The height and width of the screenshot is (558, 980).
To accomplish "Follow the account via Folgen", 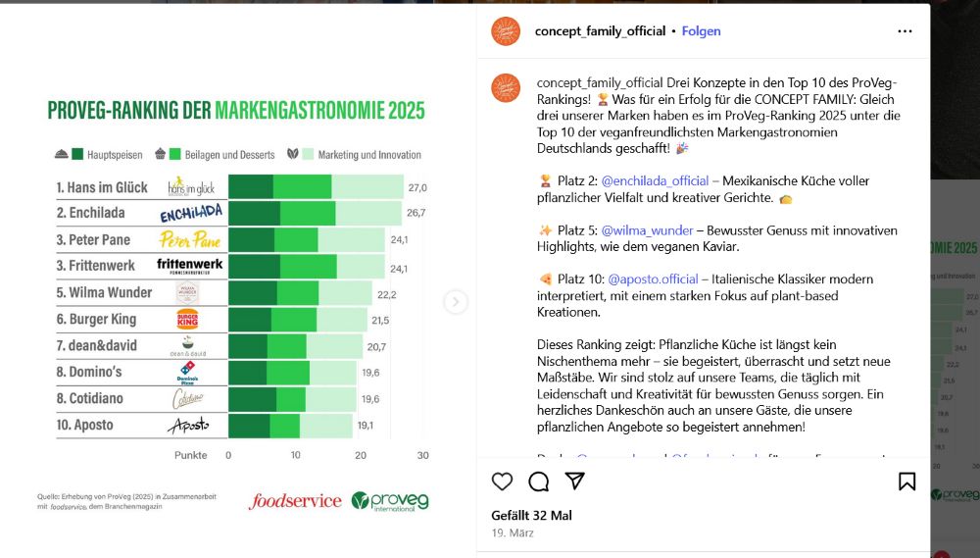I will (701, 31).
